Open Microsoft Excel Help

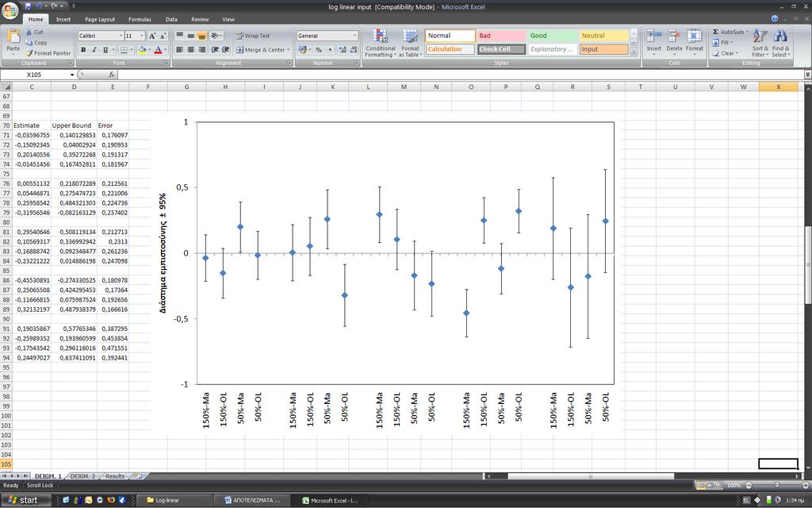(775, 18)
